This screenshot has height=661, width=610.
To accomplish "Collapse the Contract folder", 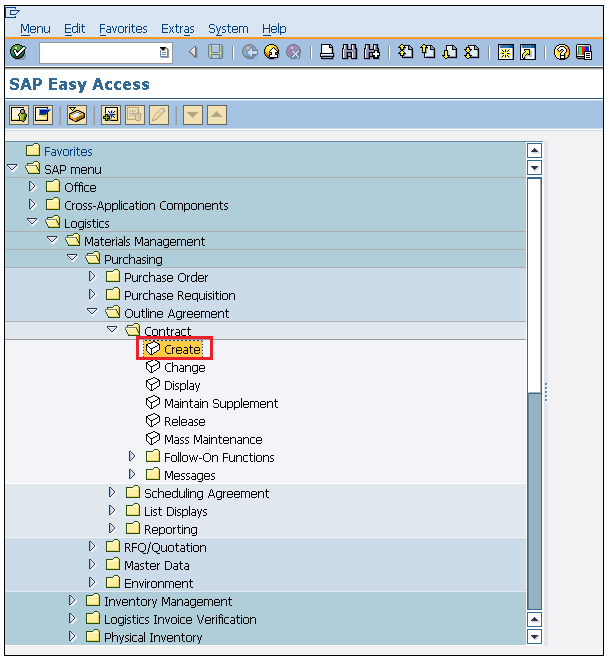I will pyautogui.click(x=112, y=330).
